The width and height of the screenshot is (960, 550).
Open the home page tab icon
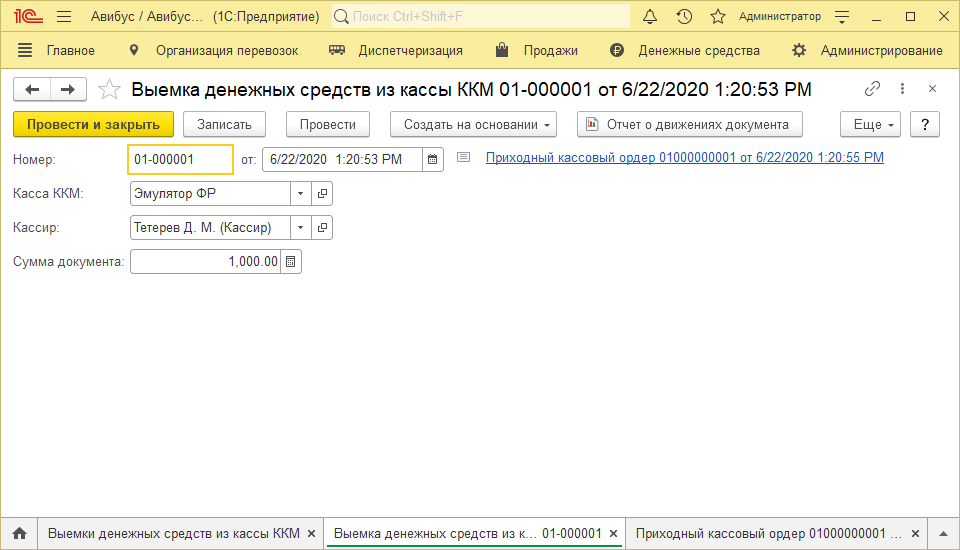(19, 533)
